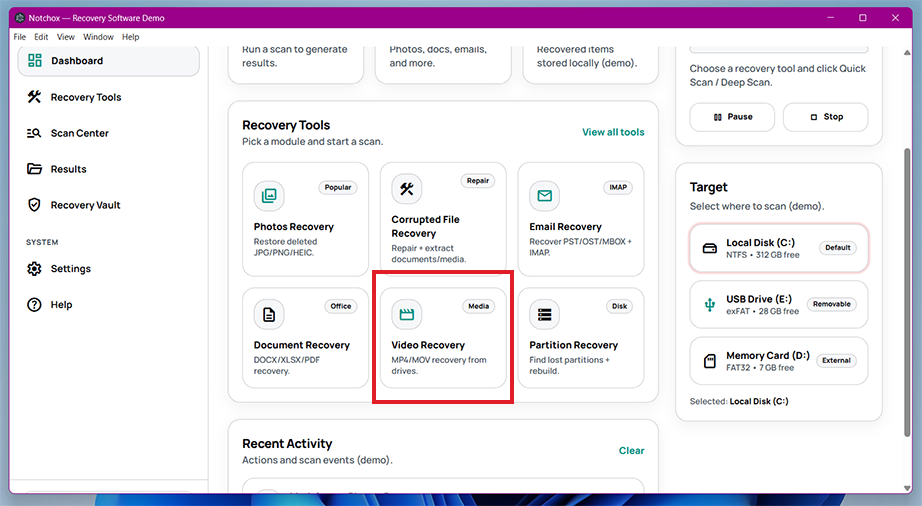The height and width of the screenshot is (506, 922).
Task: Select the Partition Recovery card title
Action: (574, 345)
